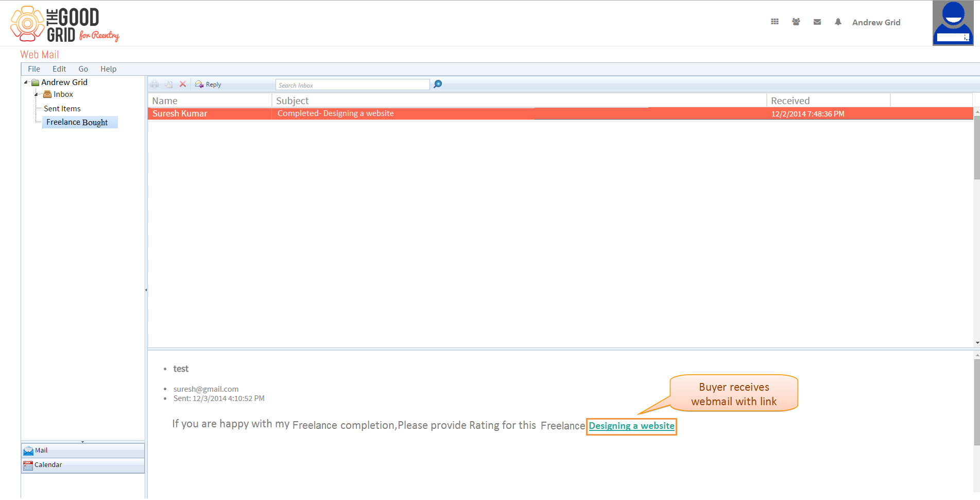Viewport: 980px width, 500px height.
Task: Click the print icon in mail toolbar
Action: click(x=154, y=84)
